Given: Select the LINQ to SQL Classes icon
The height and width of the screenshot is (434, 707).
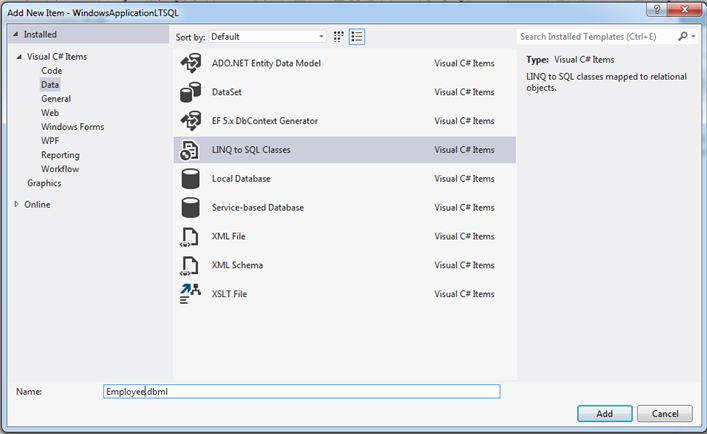Looking at the screenshot, I should coord(190,150).
